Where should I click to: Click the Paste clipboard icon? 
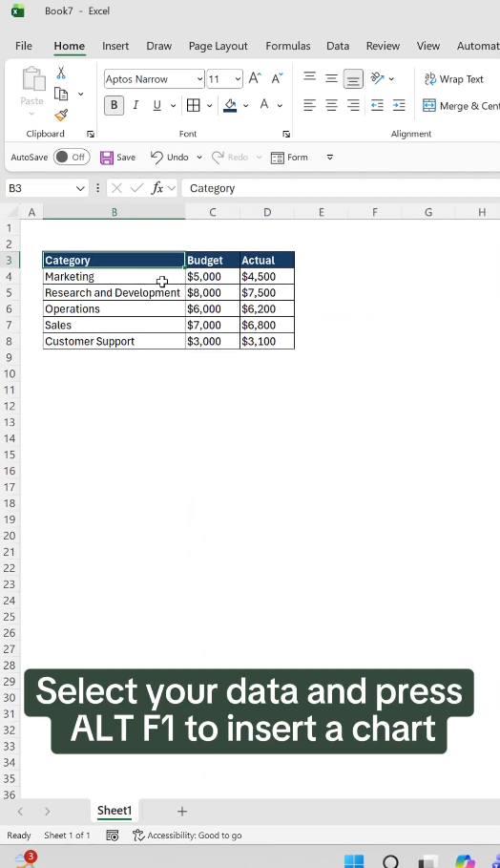tap(32, 78)
